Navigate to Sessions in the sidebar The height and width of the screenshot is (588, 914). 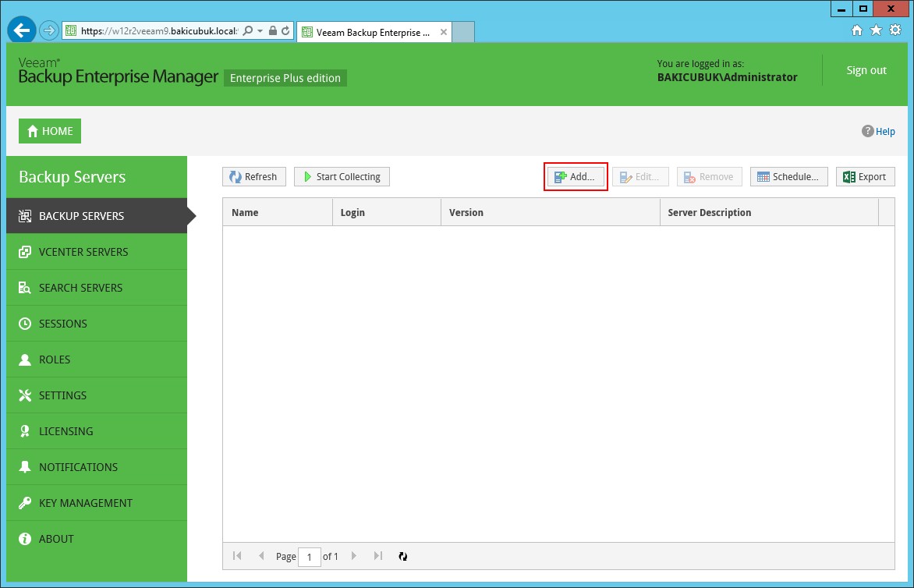tap(62, 324)
